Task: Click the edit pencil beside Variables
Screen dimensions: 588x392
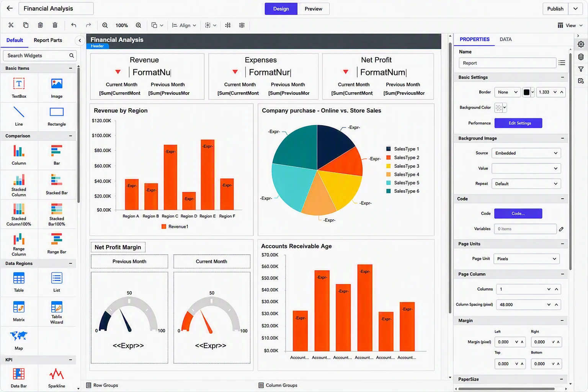Action: pyautogui.click(x=561, y=229)
